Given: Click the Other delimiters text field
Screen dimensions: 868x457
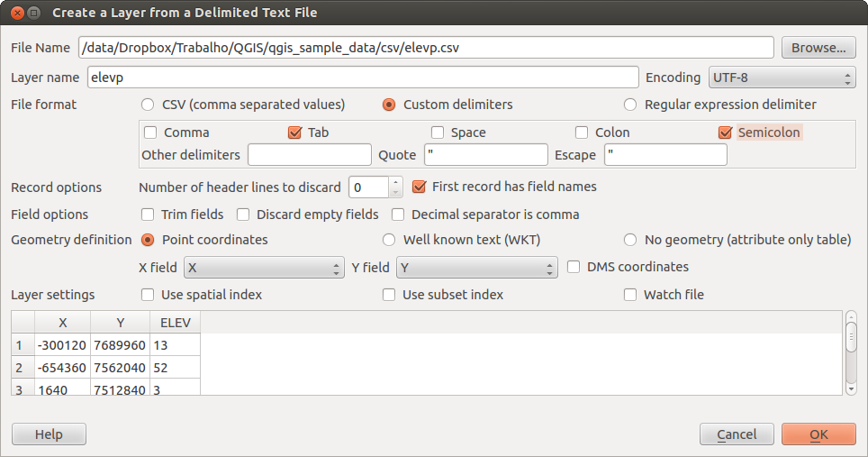Looking at the screenshot, I should point(309,155).
